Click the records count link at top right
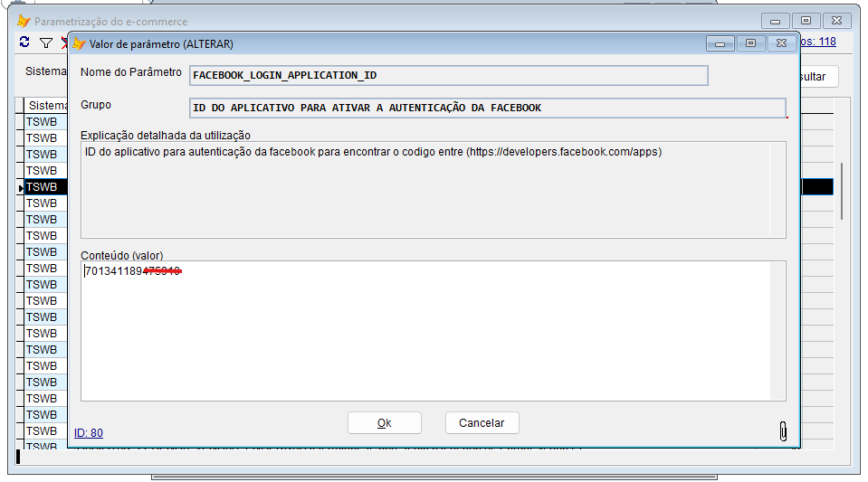The width and height of the screenshot is (868, 482). point(818,42)
